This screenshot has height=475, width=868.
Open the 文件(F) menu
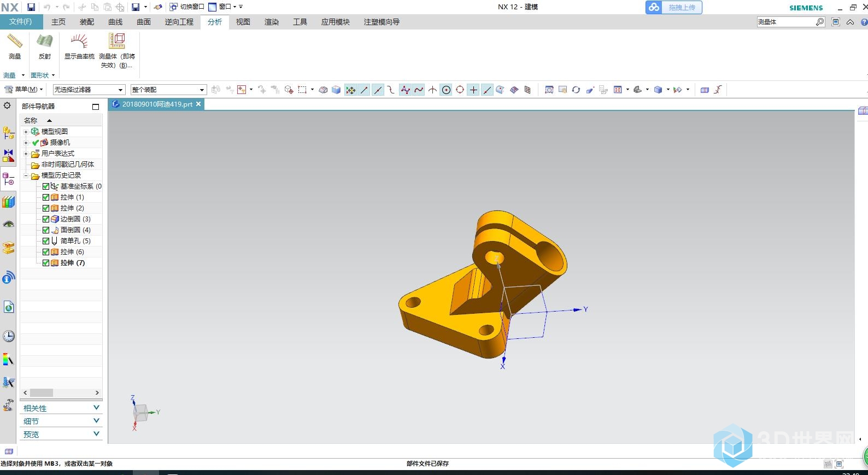click(20, 22)
